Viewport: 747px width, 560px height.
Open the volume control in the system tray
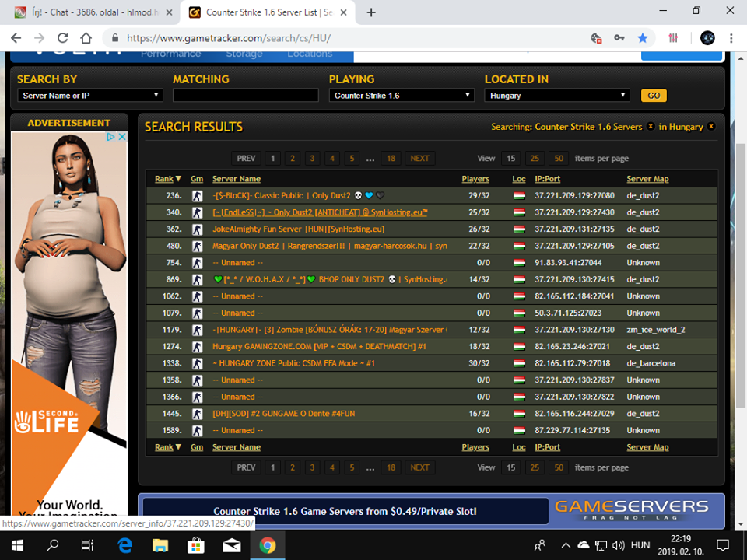point(619,545)
